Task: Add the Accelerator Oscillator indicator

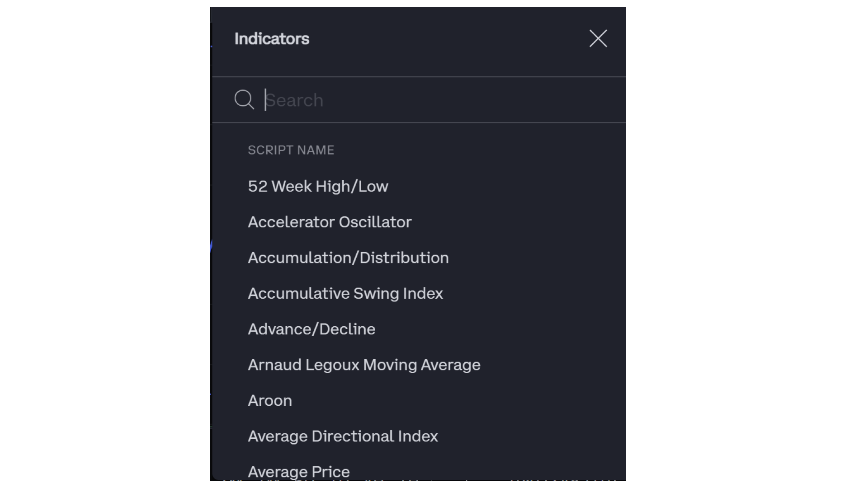Action: (x=330, y=222)
